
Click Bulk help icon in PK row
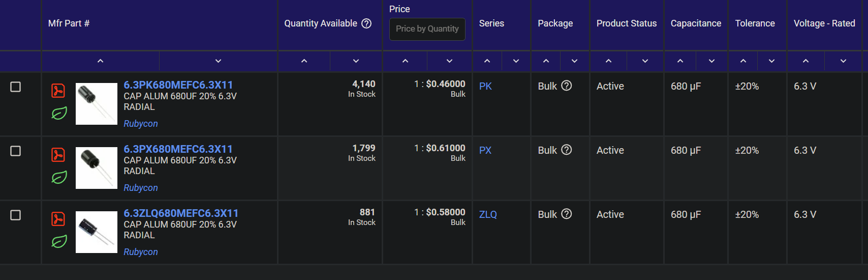[x=567, y=86]
